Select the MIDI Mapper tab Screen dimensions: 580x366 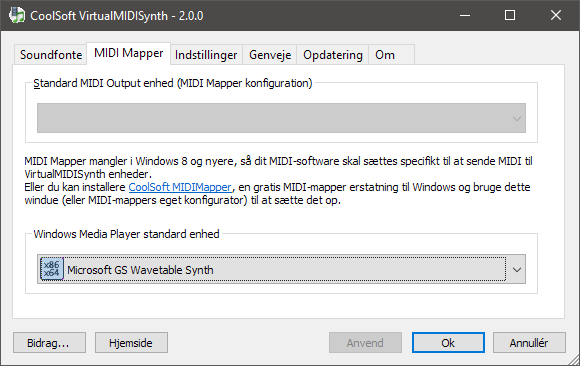(x=128, y=53)
